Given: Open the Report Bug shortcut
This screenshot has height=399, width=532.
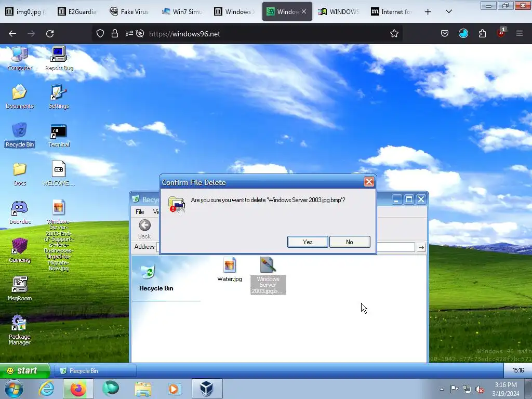Looking at the screenshot, I should coord(59,58).
